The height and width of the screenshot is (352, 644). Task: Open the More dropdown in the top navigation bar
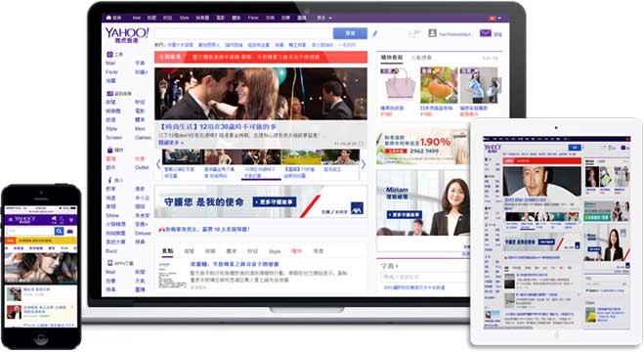[x=324, y=18]
